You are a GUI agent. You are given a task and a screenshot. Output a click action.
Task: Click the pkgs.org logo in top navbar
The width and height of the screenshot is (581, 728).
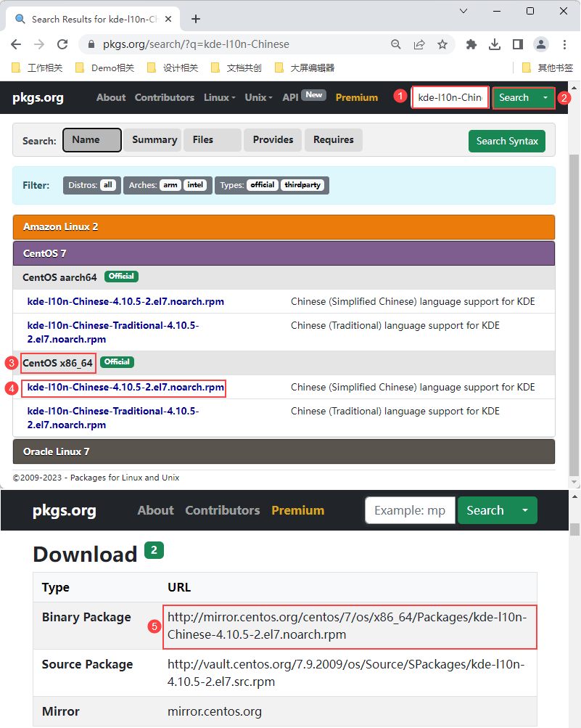click(x=38, y=97)
